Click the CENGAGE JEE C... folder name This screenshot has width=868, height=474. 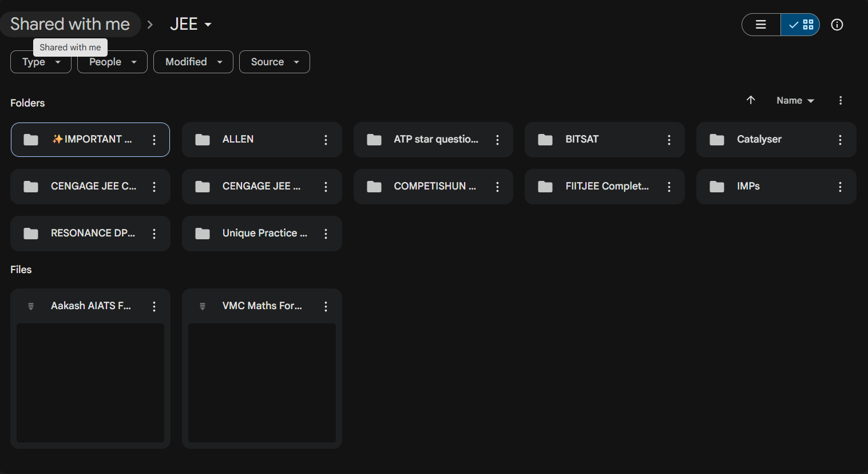(94, 186)
